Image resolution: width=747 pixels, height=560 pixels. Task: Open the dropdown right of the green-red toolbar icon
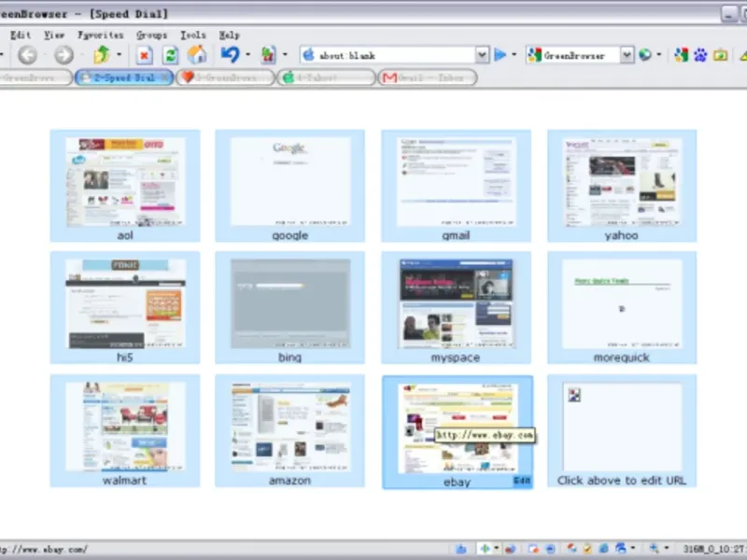(x=285, y=54)
